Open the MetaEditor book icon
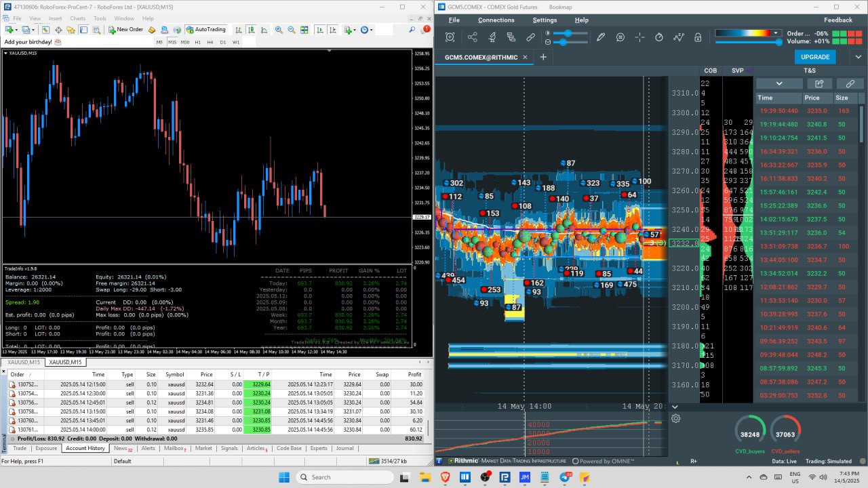This screenshot has width=868, height=488. click(152, 30)
